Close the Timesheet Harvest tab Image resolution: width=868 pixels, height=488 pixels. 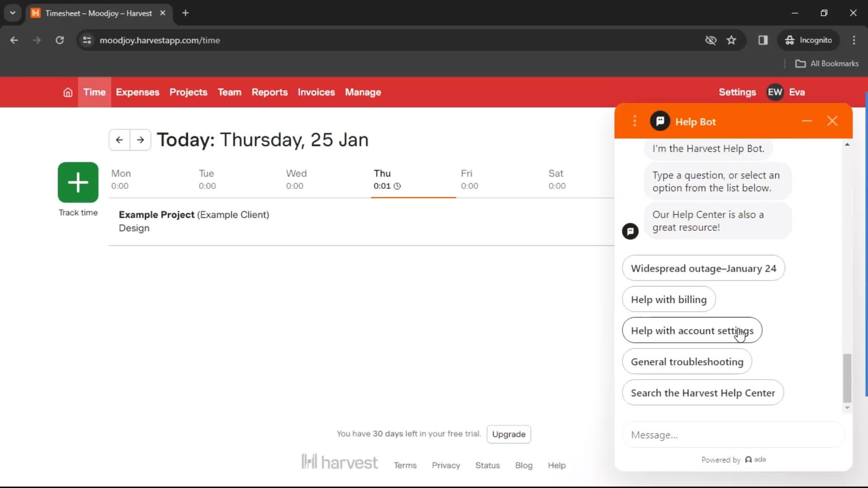tap(163, 13)
